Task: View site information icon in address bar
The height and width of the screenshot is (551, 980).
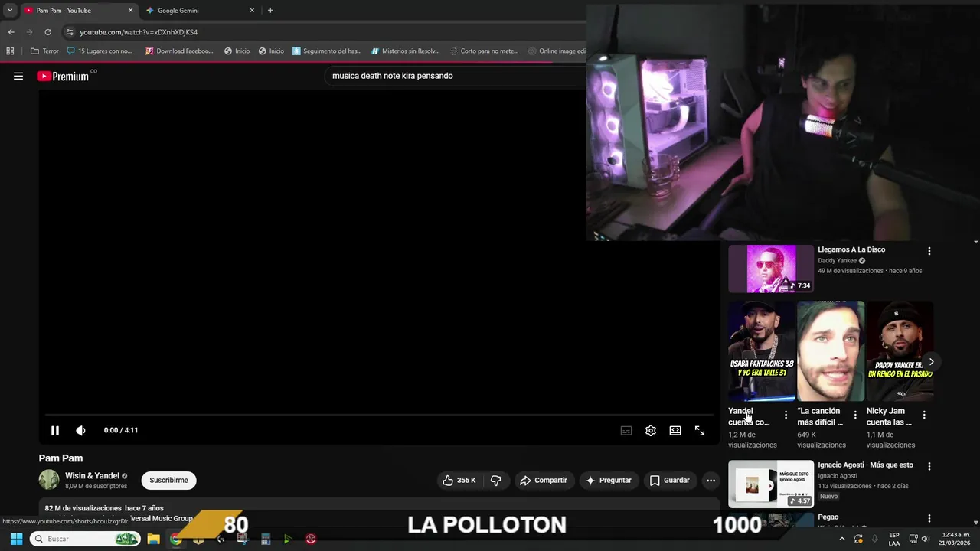Action: (70, 32)
